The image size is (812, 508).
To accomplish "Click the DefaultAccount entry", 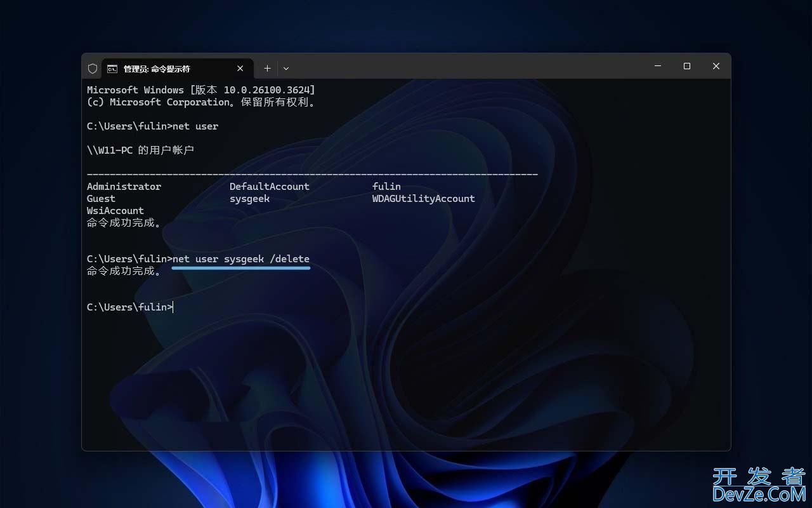I will 270,187.
